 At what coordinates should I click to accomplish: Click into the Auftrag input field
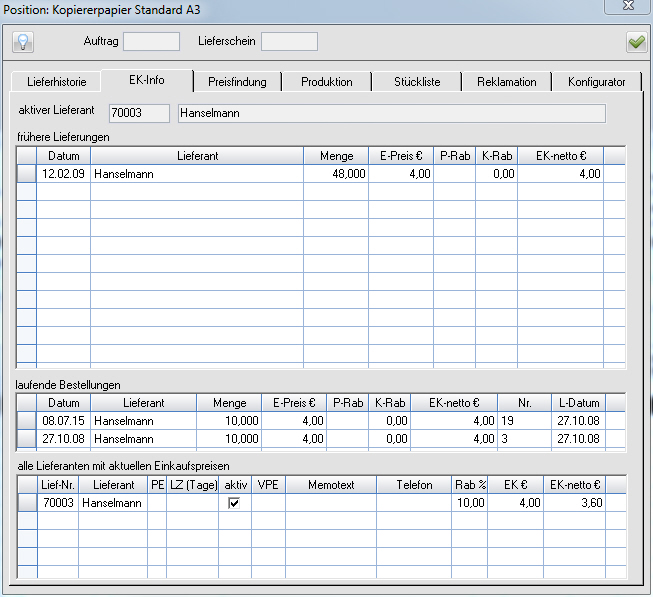[152, 42]
